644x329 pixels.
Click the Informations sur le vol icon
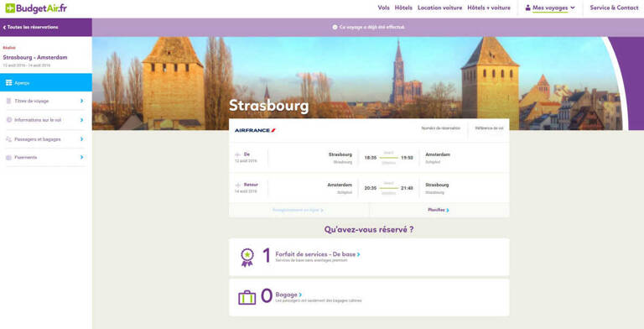pos(9,120)
